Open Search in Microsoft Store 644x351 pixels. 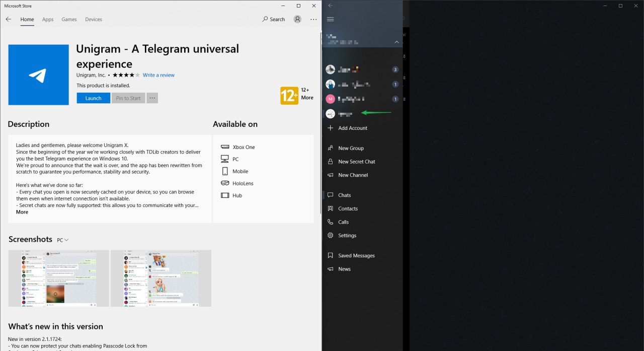click(x=274, y=19)
